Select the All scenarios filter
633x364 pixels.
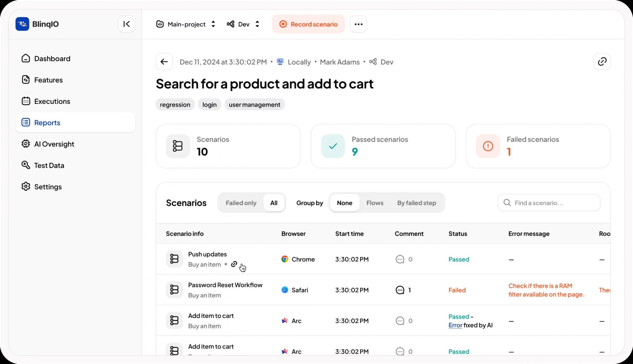(274, 203)
